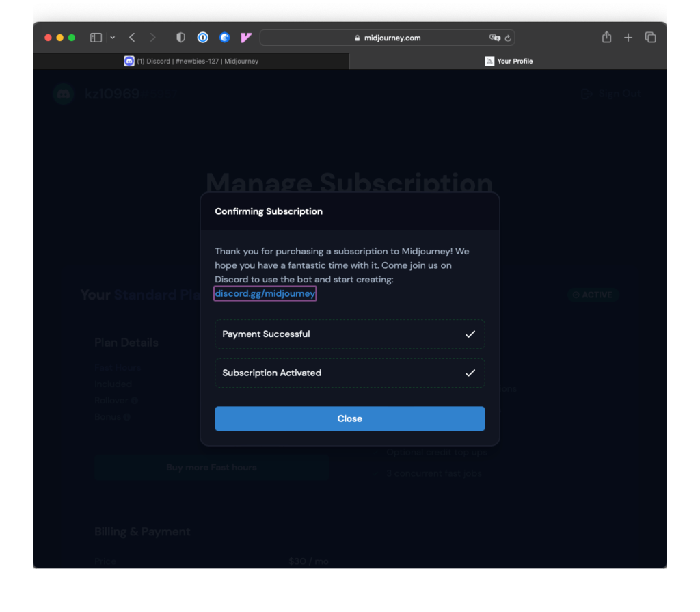This screenshot has width=700, height=612.
Task: Click the Subscription Activated checkmark
Action: tap(470, 373)
